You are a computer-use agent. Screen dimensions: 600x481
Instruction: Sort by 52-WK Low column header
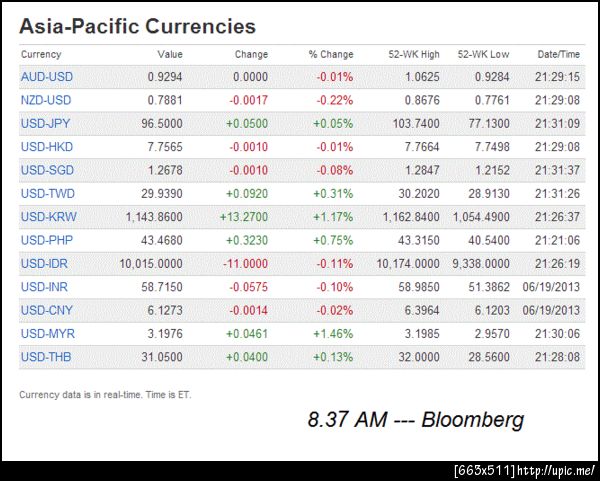pyautogui.click(x=483, y=54)
